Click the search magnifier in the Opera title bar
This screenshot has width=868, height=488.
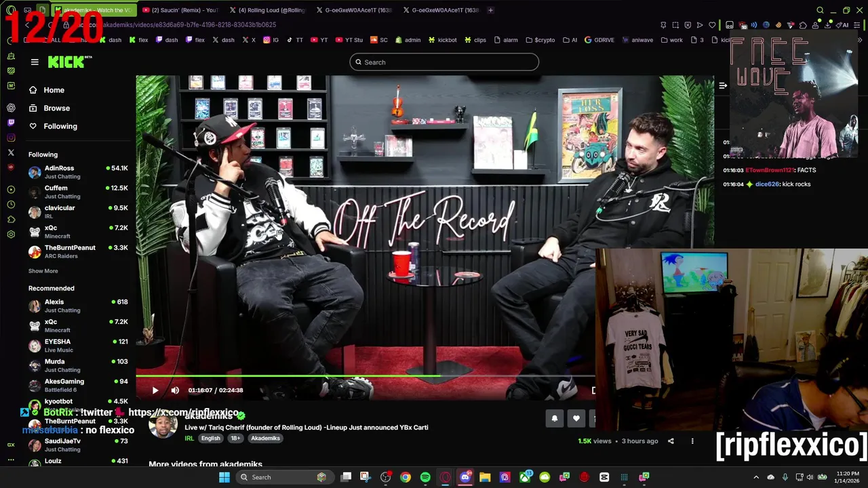[820, 10]
